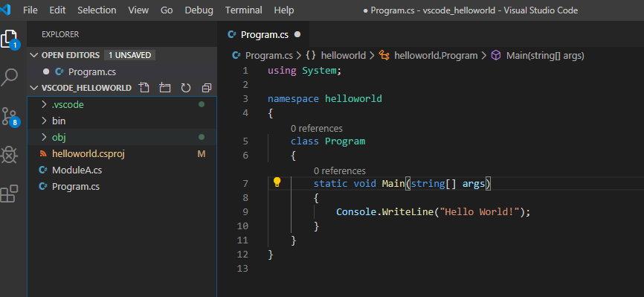Open the Selection menu
Viewport: 644px width, 297px height.
[97, 10]
